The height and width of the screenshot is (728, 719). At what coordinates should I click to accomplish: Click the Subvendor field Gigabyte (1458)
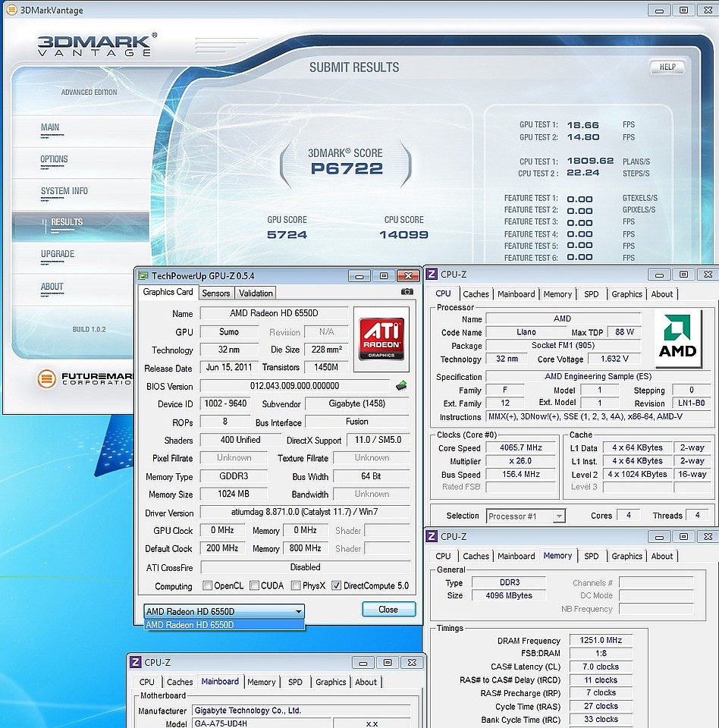pyautogui.click(x=356, y=403)
